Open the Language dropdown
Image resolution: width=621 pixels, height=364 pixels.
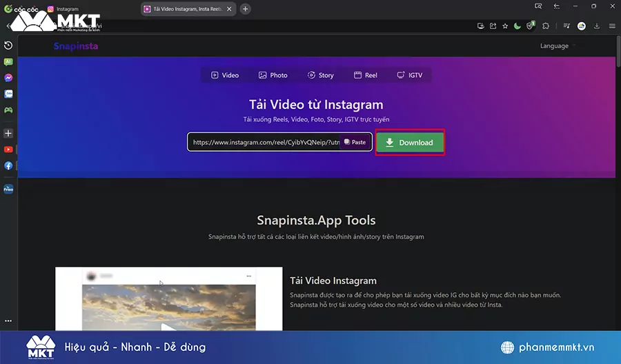tap(558, 46)
